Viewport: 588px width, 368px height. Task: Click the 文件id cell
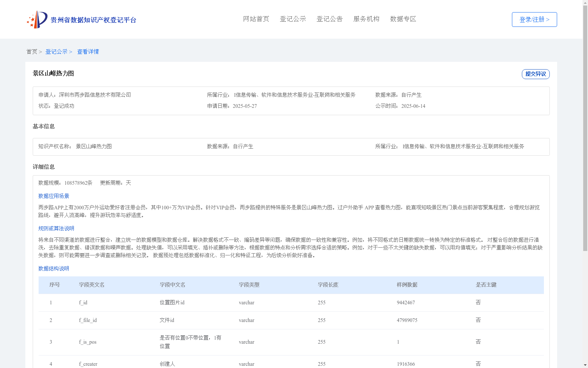pyautogui.click(x=167, y=320)
